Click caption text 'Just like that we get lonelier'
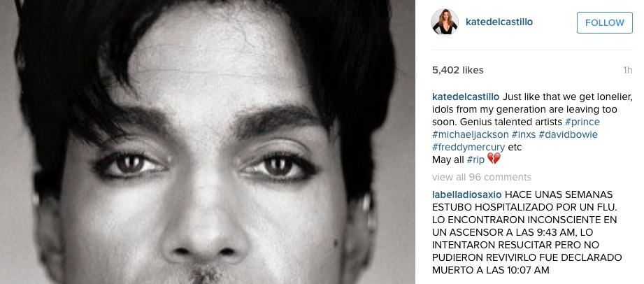644x284 pixels. pos(568,97)
